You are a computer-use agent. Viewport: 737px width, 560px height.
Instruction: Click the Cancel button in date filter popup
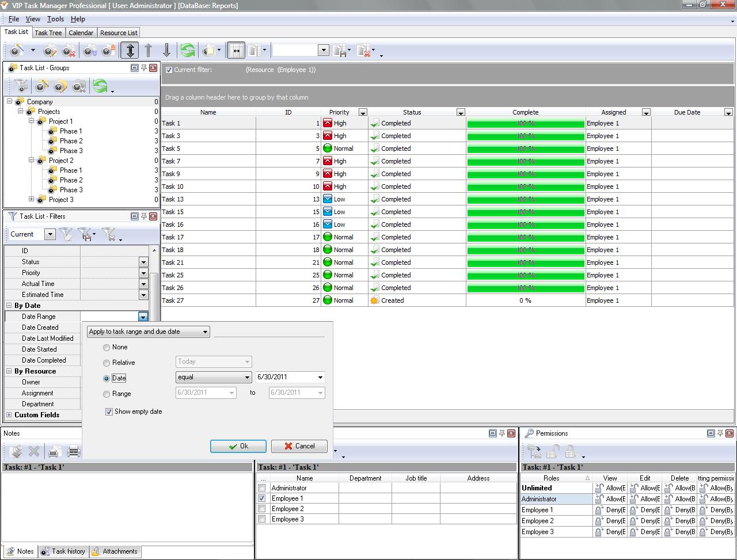click(299, 446)
